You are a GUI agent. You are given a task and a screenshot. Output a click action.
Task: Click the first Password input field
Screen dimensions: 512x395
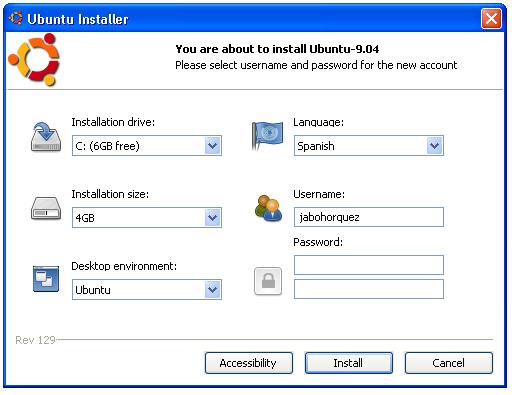369,265
